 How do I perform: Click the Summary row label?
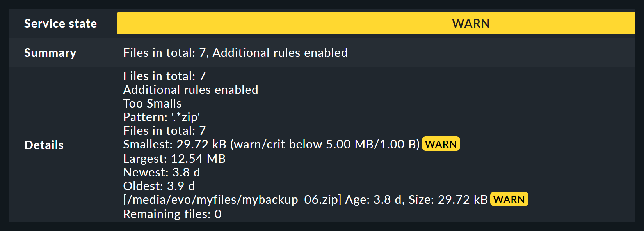tap(50, 53)
